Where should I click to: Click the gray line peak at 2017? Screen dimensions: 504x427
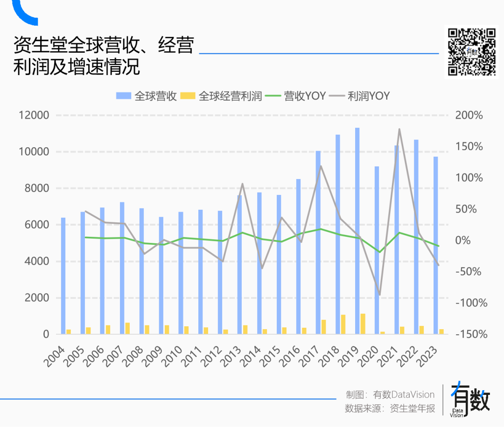pyautogui.click(x=321, y=166)
